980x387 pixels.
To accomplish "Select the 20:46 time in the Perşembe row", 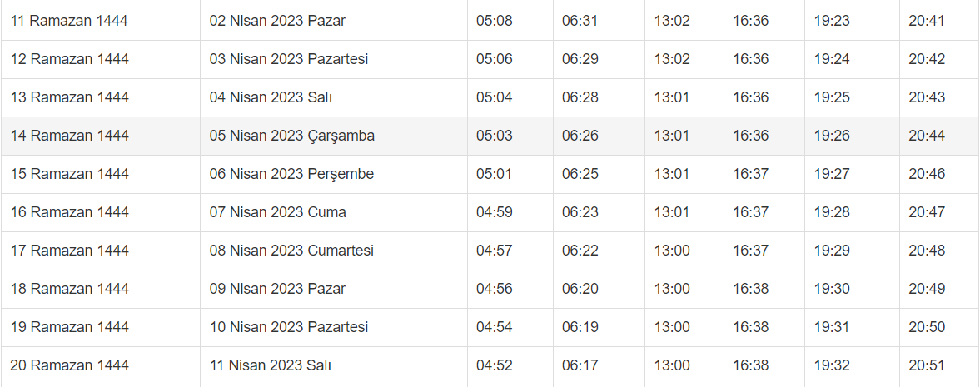I will (927, 174).
